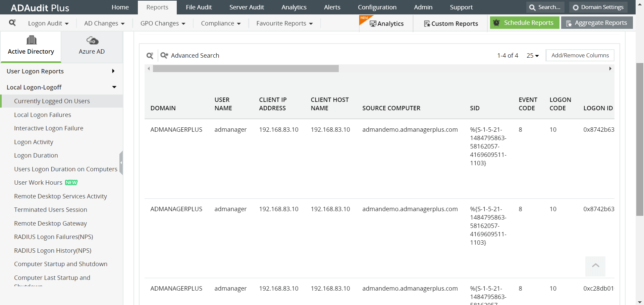644x305 pixels.
Task: Open the Support tab
Action: 461,7
